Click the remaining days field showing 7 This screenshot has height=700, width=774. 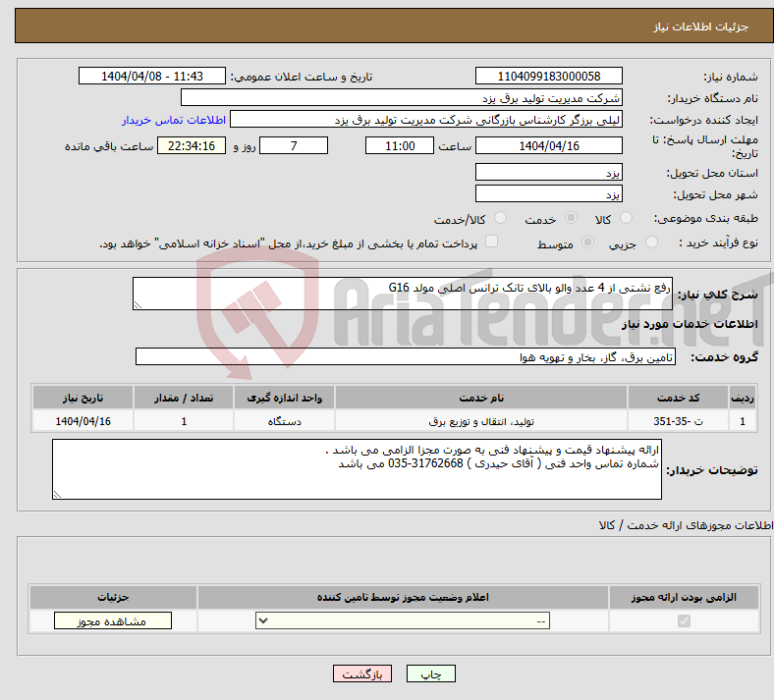pos(294,145)
